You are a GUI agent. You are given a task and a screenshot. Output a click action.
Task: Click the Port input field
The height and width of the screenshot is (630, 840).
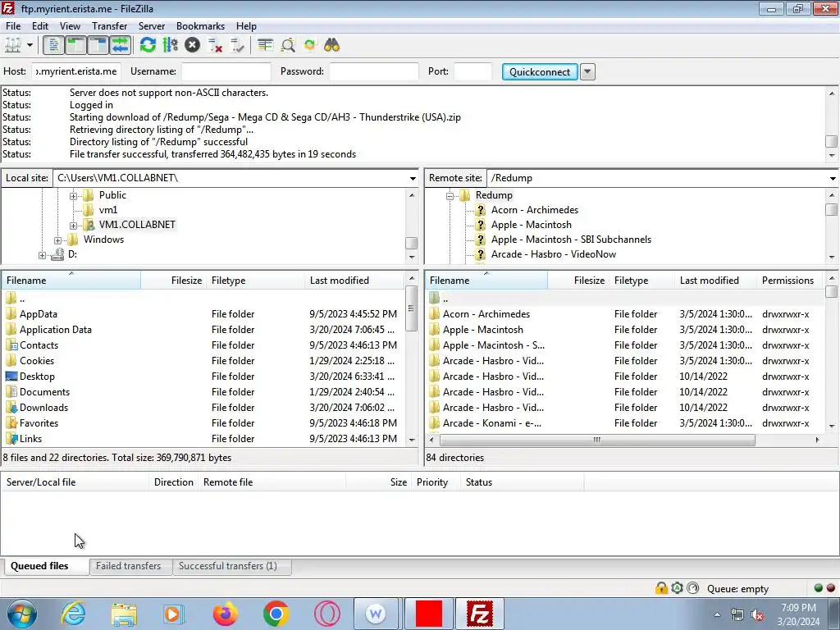point(472,71)
